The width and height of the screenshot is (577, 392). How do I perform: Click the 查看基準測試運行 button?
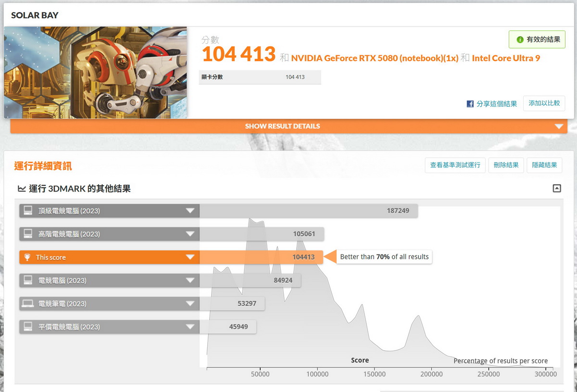coord(455,165)
